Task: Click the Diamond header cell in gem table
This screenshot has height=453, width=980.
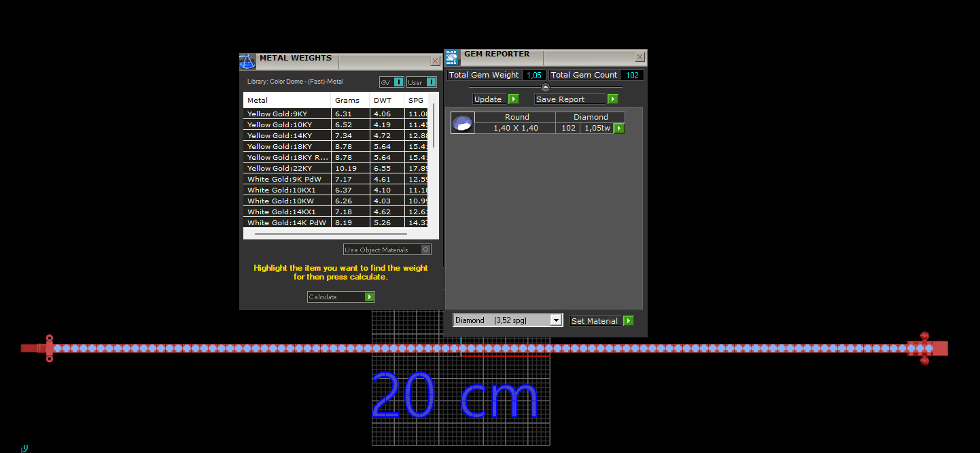Action: pos(591,117)
